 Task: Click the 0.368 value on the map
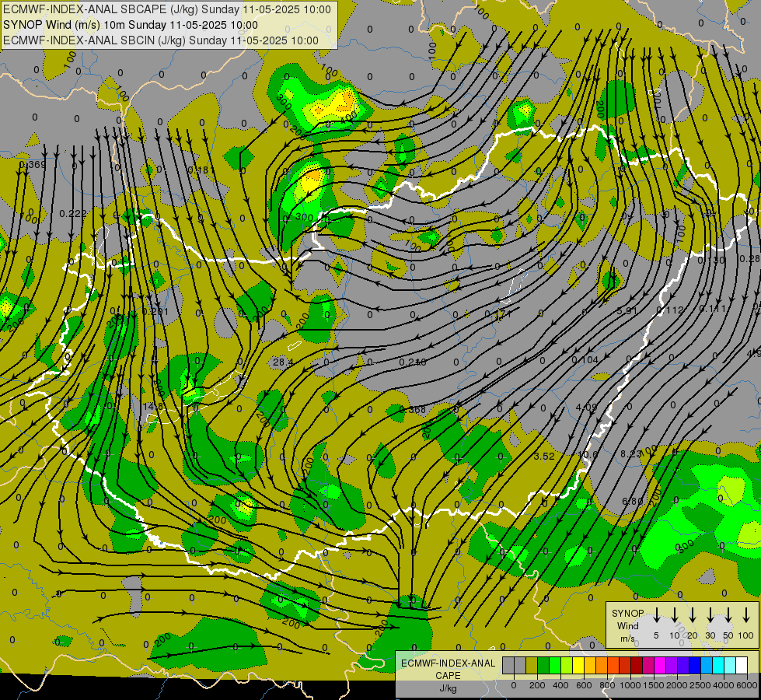[413, 410]
